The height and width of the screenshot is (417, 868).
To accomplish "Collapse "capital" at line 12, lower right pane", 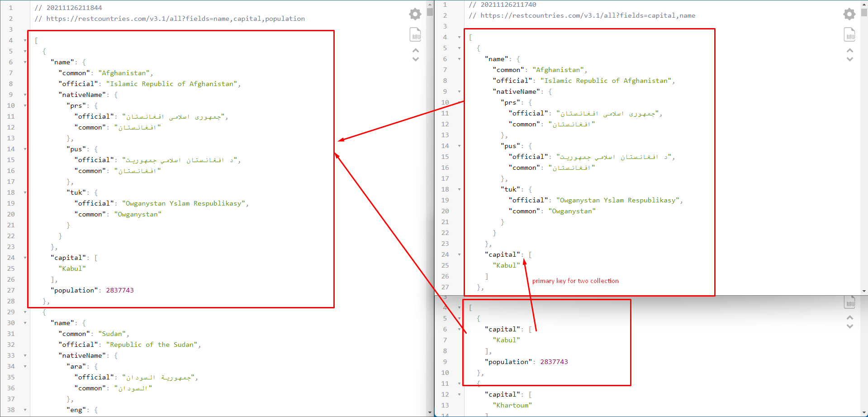I will (459, 394).
